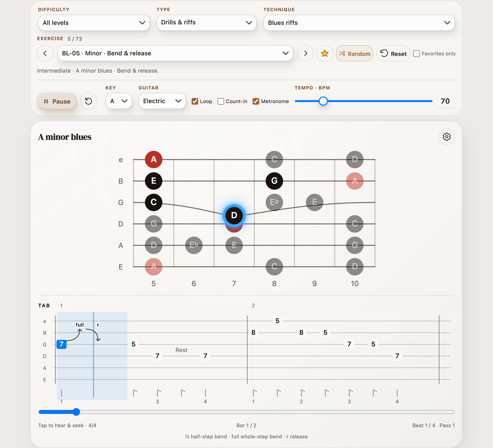
Task: Pause the playback
Action: (57, 101)
